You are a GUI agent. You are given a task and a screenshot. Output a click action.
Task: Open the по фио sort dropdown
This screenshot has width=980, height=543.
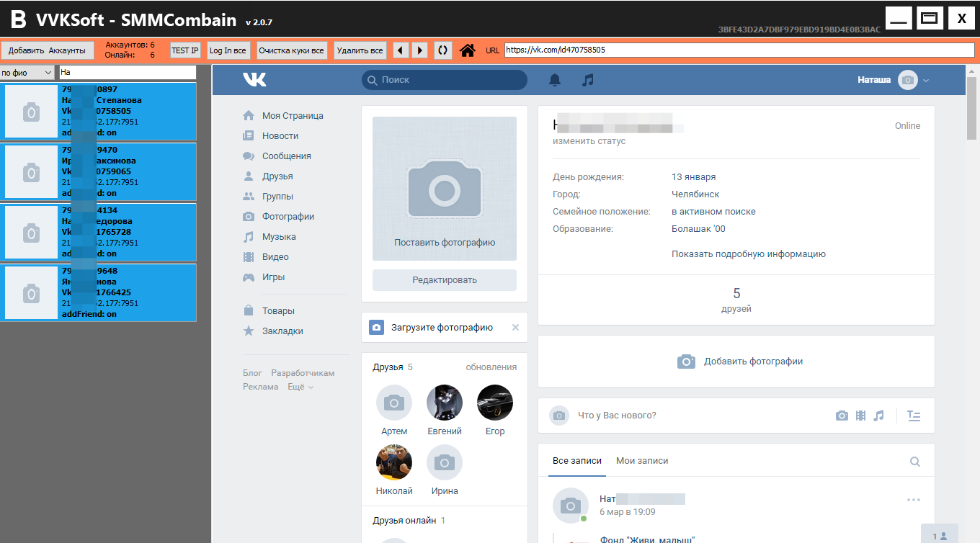coord(27,73)
